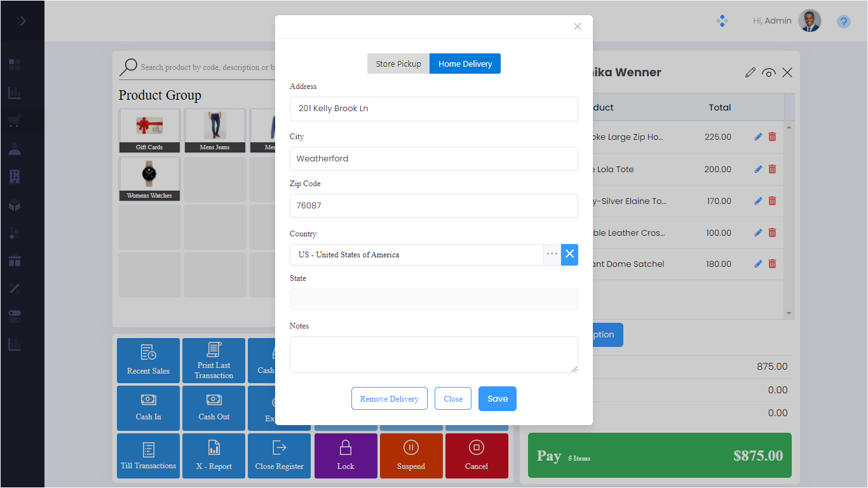Click the Address input field
Viewport: 868px width, 488px height.
click(433, 109)
